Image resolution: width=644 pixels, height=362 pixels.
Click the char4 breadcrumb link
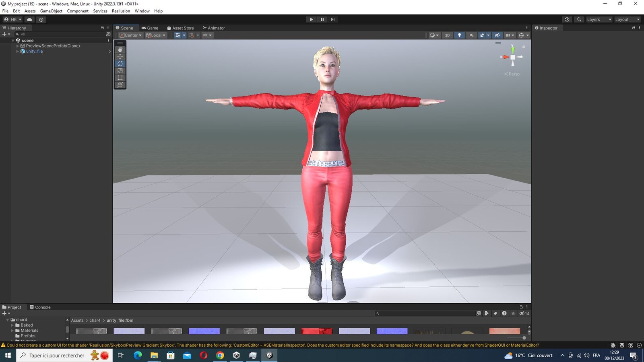click(95, 321)
